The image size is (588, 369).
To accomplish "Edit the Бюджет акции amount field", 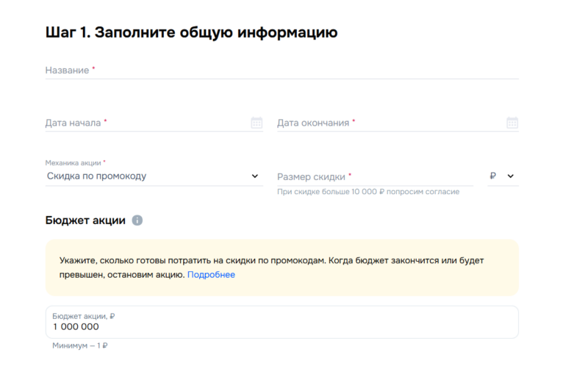I will click(x=282, y=322).
